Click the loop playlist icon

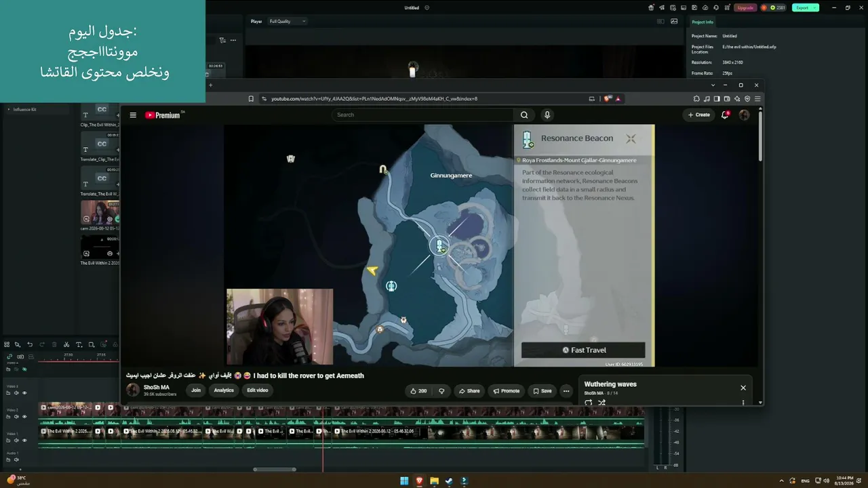pyautogui.click(x=588, y=403)
